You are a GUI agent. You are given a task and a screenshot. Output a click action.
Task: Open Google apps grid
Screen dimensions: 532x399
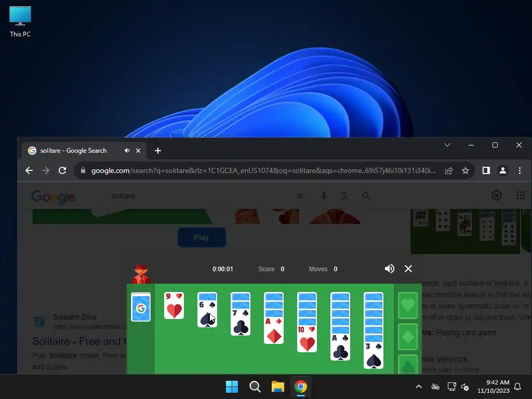pos(521,195)
